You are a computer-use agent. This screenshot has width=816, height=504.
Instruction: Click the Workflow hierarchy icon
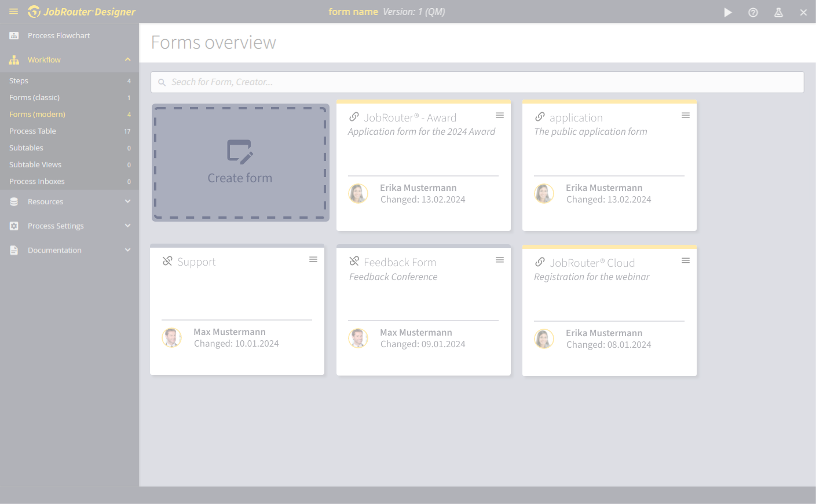coord(14,60)
